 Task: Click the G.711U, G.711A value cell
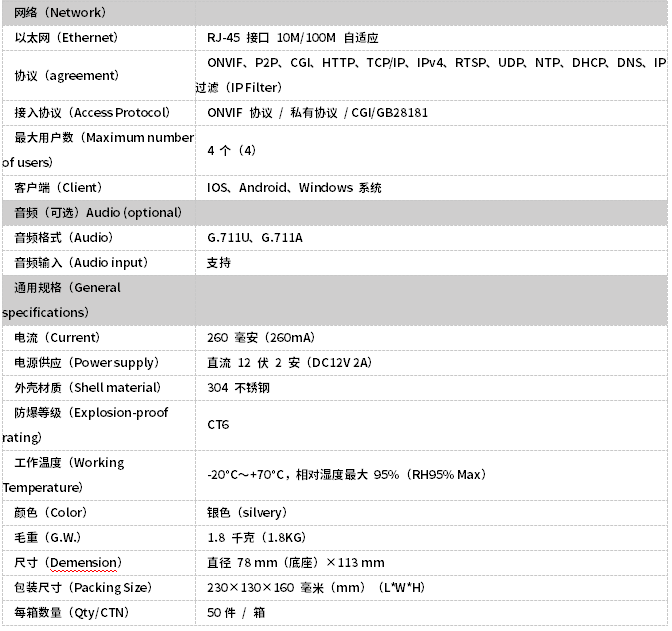pyautogui.click(x=255, y=237)
